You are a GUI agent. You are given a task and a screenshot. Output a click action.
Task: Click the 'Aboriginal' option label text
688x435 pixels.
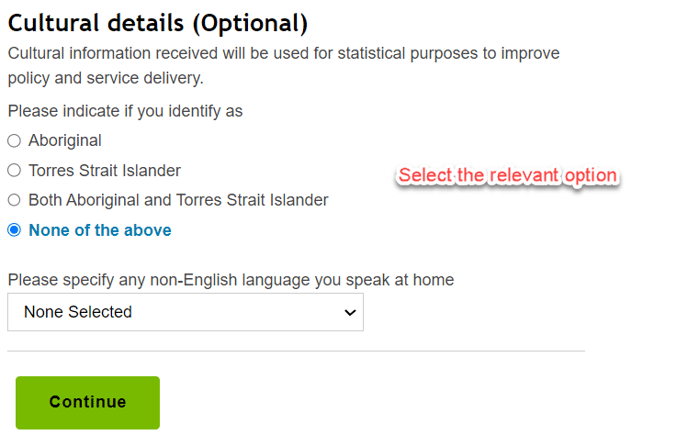[x=65, y=141]
